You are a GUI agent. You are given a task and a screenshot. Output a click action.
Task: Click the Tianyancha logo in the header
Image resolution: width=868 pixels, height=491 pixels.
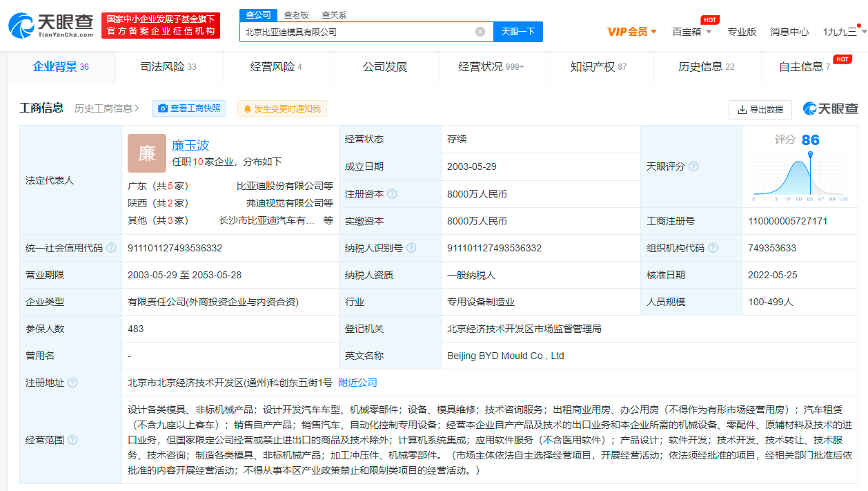pos(51,26)
